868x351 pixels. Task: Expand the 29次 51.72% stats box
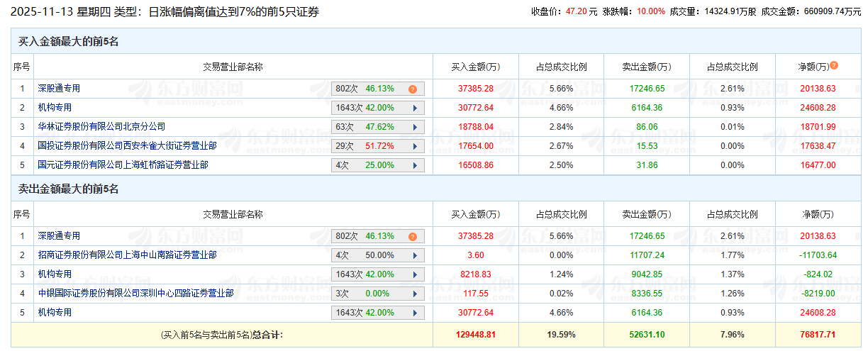[378, 146]
